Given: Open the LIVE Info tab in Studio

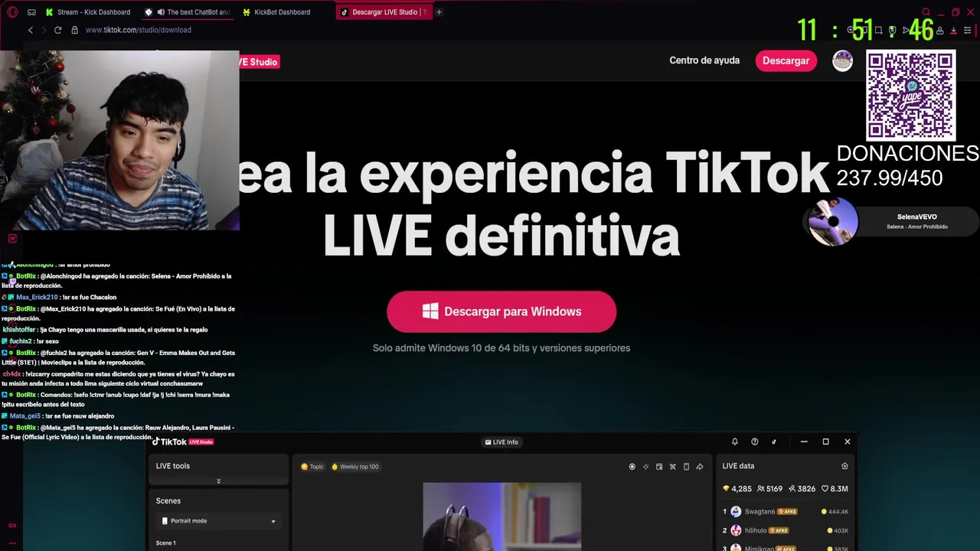Looking at the screenshot, I should click(x=501, y=442).
